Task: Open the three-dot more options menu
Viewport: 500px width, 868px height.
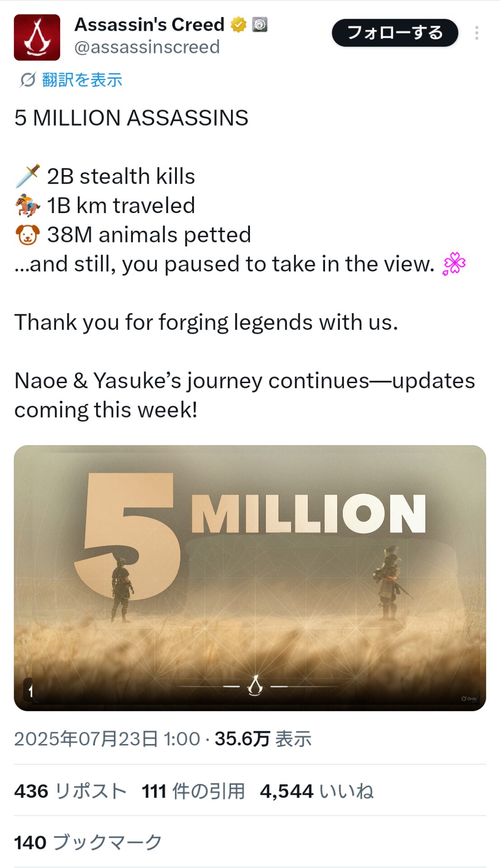Action: click(476, 33)
